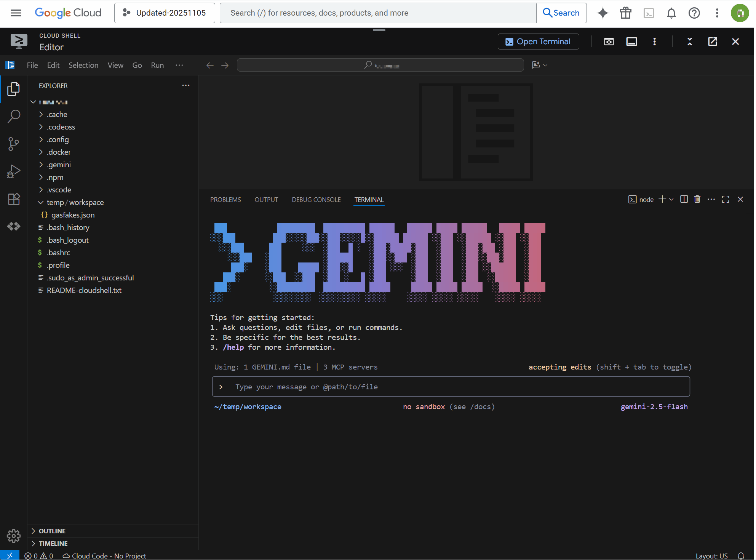Expand the OUTLINE section
Viewport: 756px width, 560px height.
pos(52,531)
